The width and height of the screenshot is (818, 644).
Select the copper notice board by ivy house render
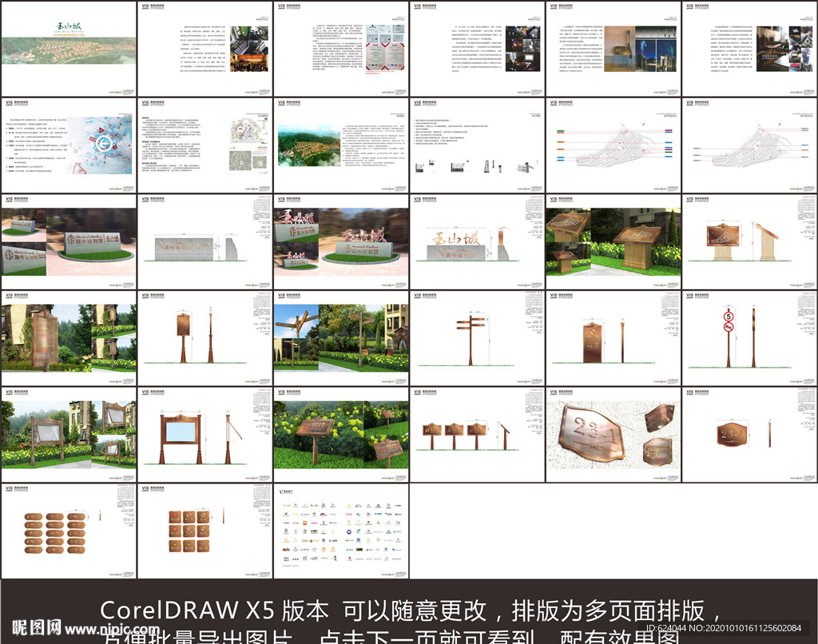click(69, 338)
